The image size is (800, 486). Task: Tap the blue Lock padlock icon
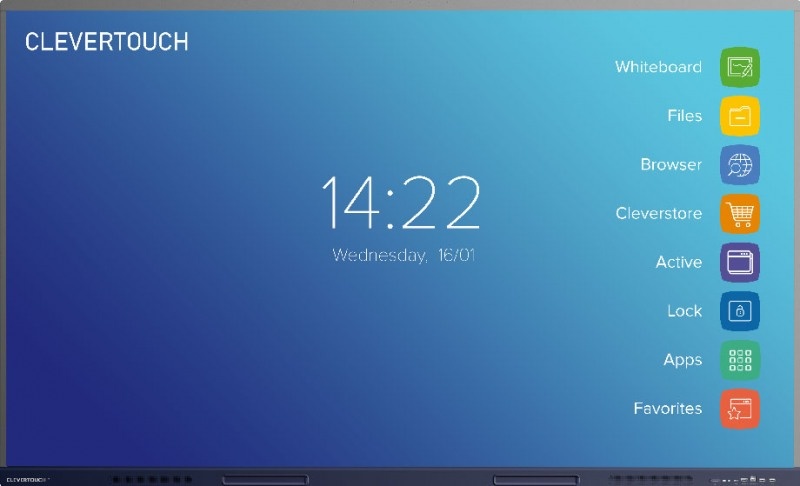[740, 311]
